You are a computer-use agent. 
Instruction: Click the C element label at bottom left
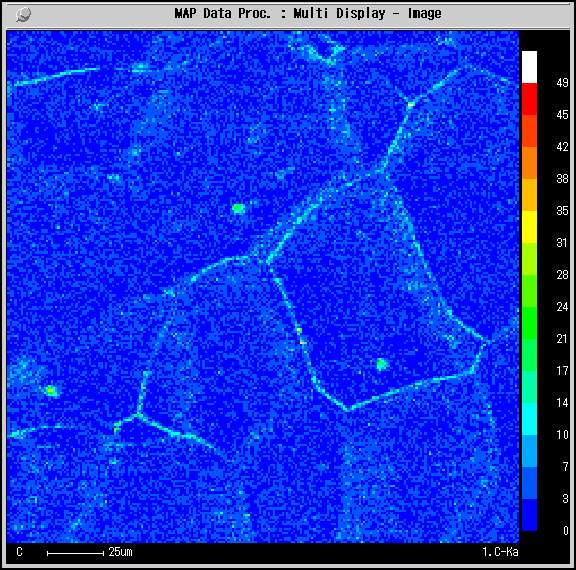point(19,552)
